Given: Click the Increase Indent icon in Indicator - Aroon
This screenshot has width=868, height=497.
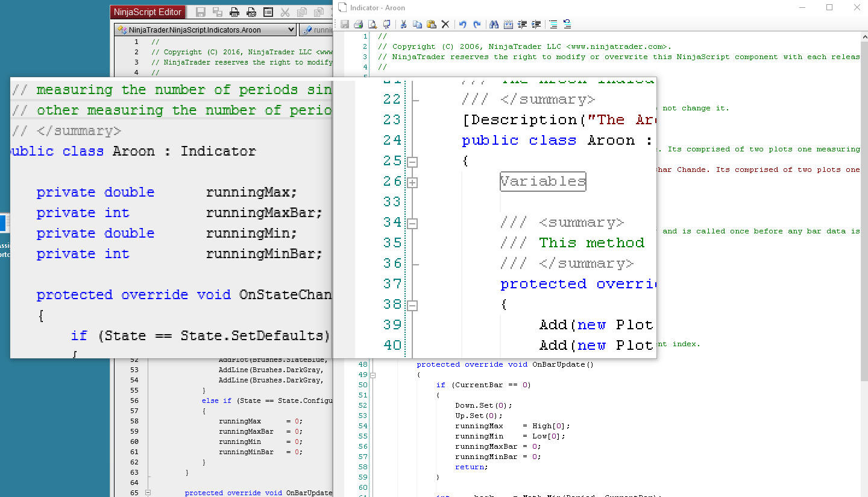Looking at the screenshot, I should [536, 24].
